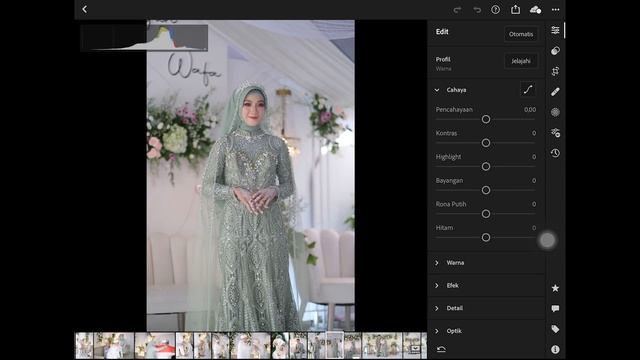Click the Kontras slider handle
640x360 pixels.
click(486, 143)
